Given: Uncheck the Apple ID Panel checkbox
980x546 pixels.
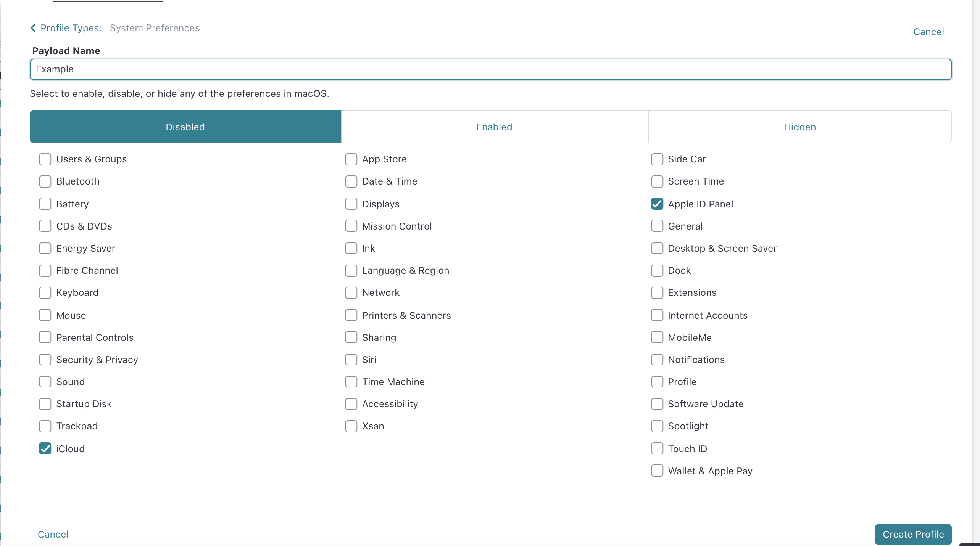Looking at the screenshot, I should (x=657, y=204).
